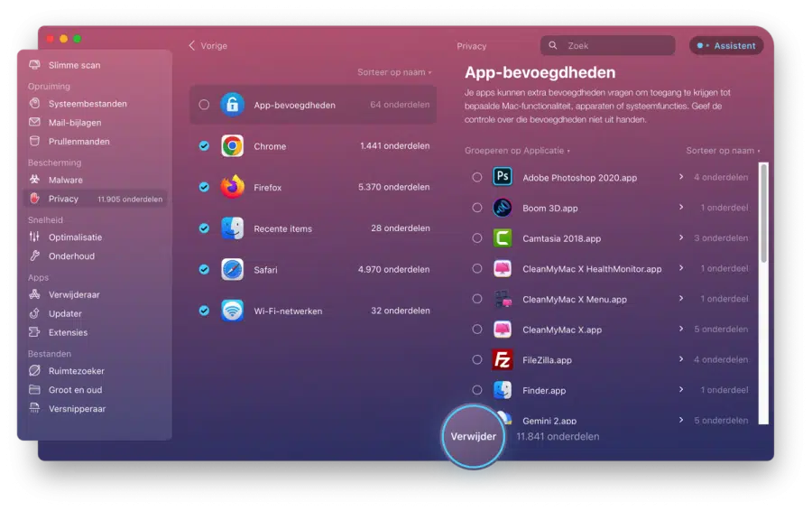The width and height of the screenshot is (812, 511).
Task: Click the "11.841 onderdelen" total text
Action: click(x=558, y=436)
